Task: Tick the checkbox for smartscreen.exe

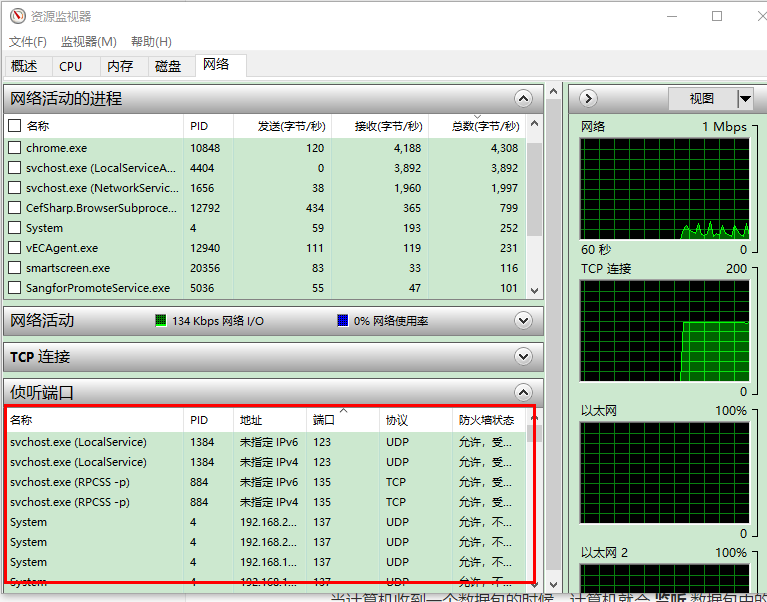Action: tap(15, 268)
